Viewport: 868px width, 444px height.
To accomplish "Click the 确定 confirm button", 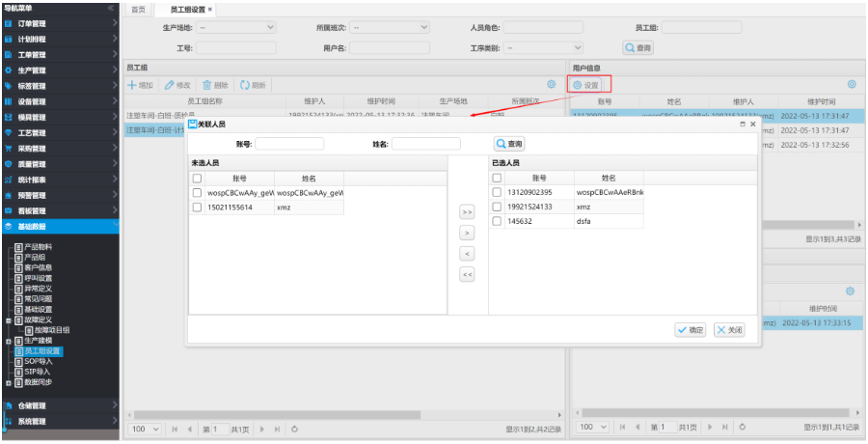I will (691, 330).
